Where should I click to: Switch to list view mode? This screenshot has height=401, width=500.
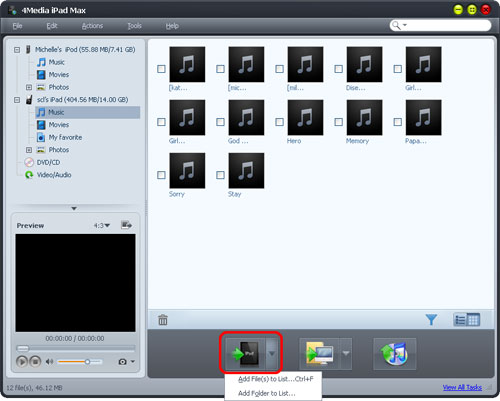[460, 320]
